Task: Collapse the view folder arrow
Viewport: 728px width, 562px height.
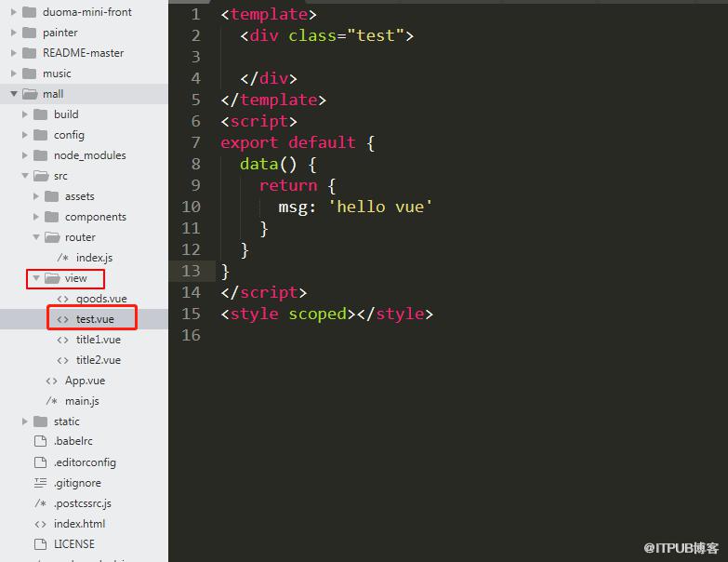Action: (x=36, y=278)
